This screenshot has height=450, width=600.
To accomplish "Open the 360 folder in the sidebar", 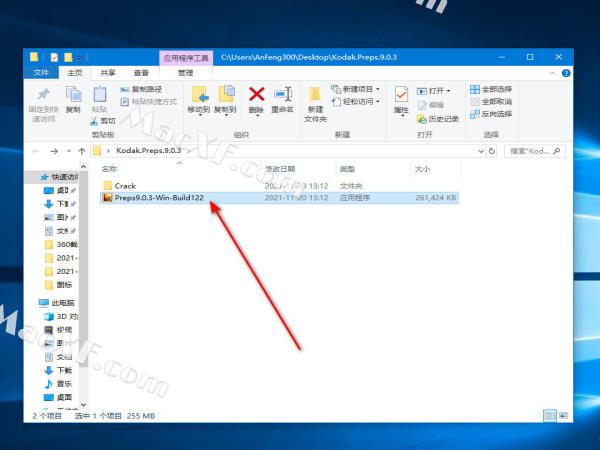I will point(61,244).
